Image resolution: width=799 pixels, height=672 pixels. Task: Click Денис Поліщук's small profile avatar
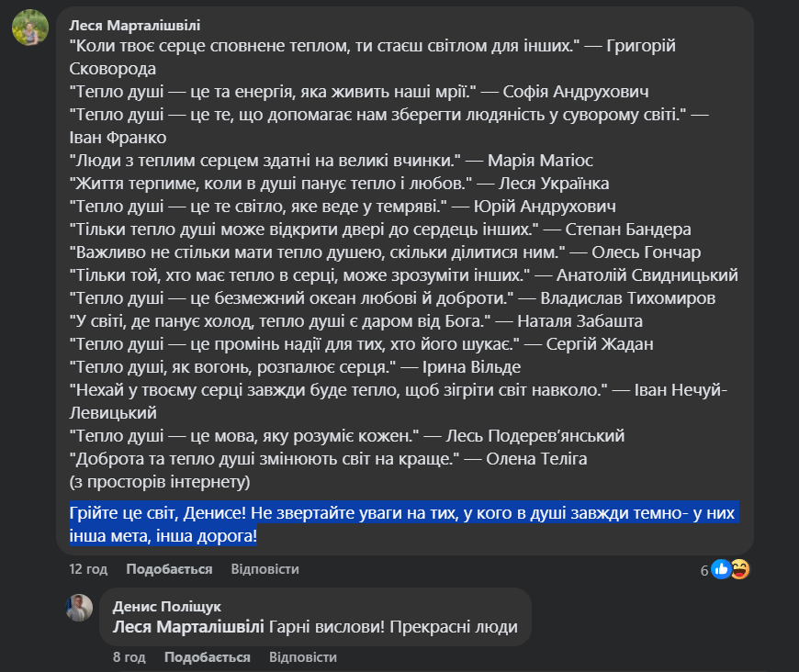(x=79, y=608)
